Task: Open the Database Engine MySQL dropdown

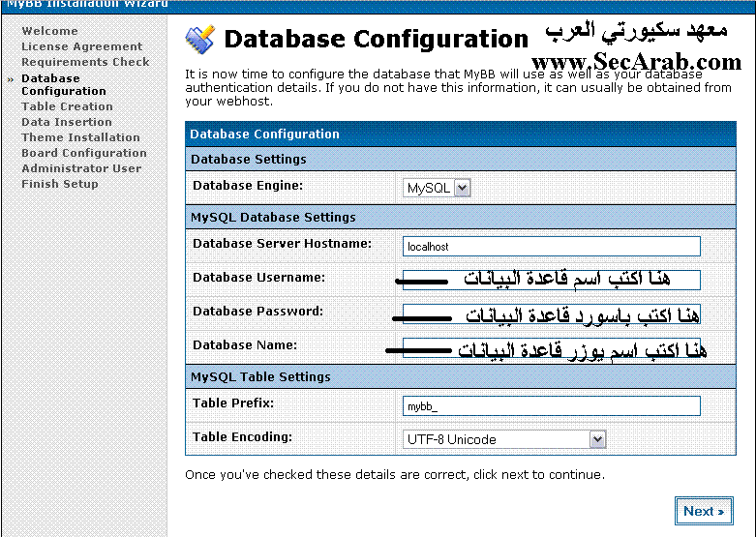Action: [x=437, y=188]
